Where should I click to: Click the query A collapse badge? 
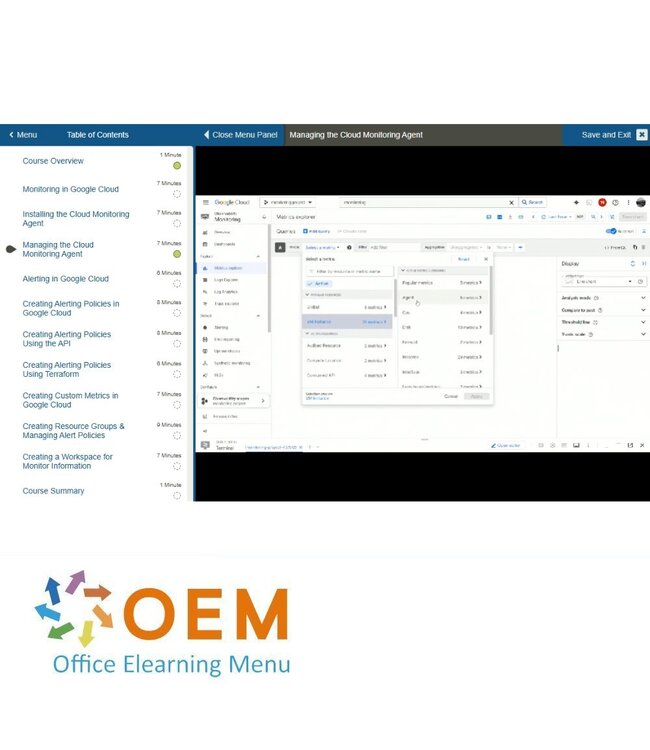pyautogui.click(x=280, y=247)
